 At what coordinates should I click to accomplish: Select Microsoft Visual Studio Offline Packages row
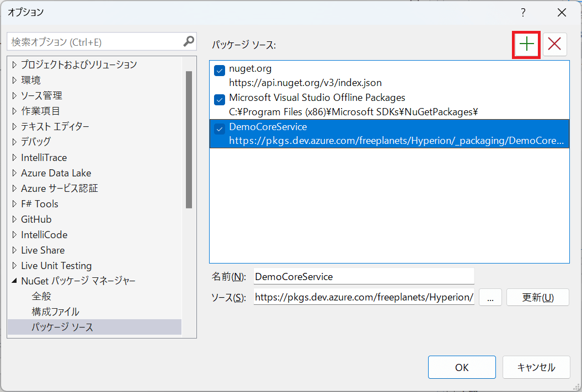tap(389, 105)
